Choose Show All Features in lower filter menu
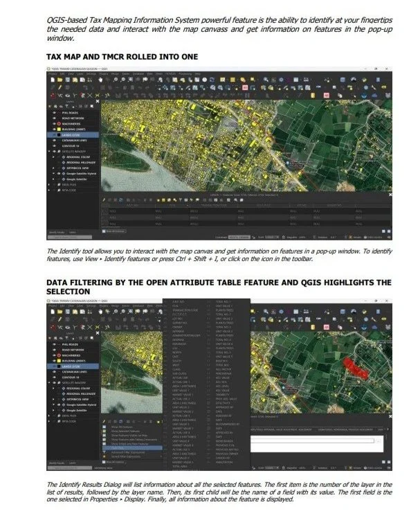The image size is (420, 525). (x=132, y=427)
